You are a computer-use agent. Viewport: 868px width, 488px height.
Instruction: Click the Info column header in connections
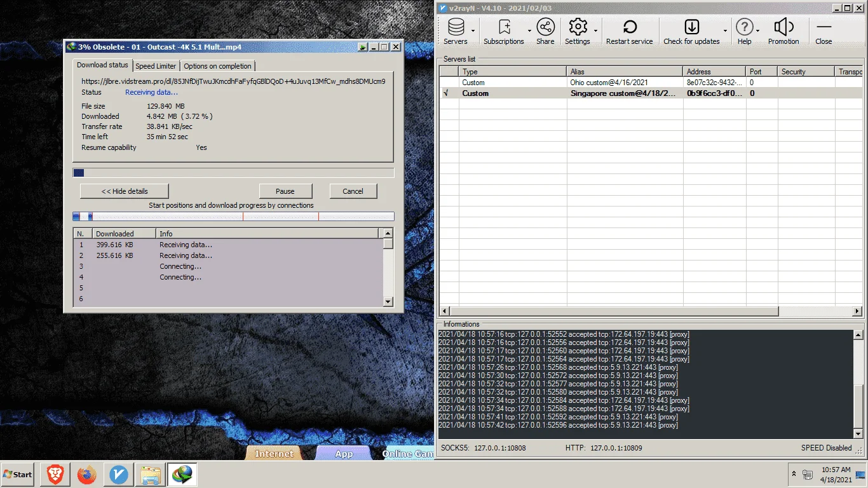coord(267,234)
